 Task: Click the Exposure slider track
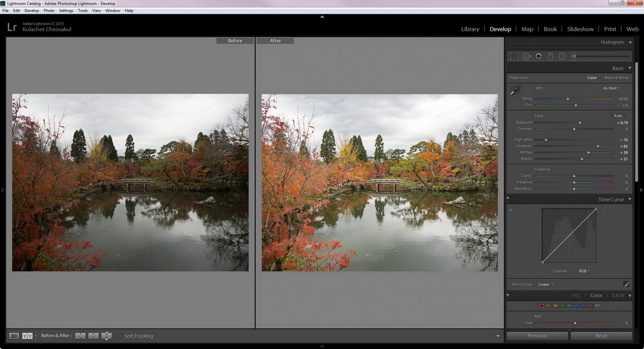[573, 123]
